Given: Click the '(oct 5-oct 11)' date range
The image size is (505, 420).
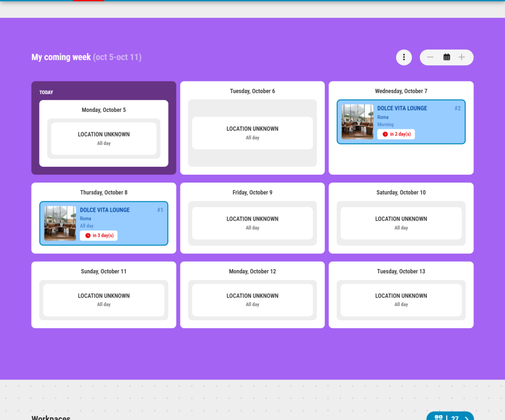Looking at the screenshot, I should [117, 57].
